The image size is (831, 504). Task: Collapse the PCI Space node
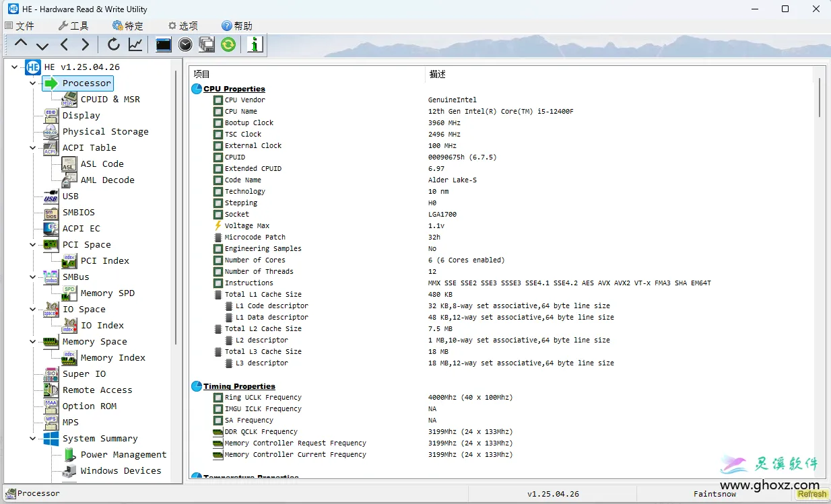click(x=33, y=245)
